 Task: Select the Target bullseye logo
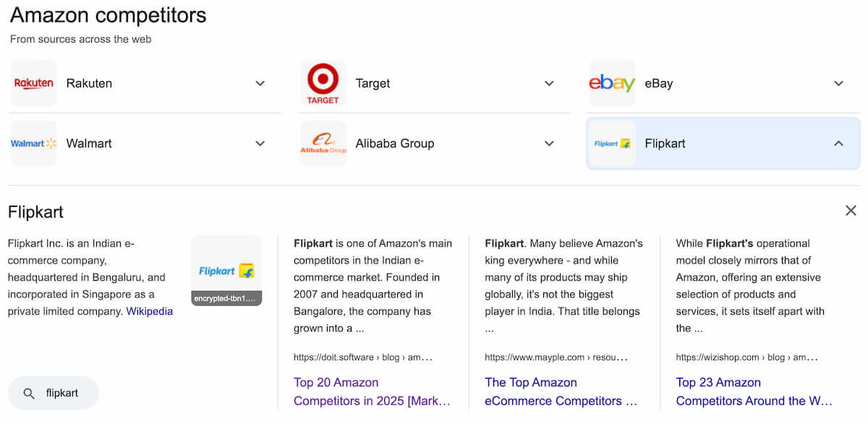pos(323,82)
